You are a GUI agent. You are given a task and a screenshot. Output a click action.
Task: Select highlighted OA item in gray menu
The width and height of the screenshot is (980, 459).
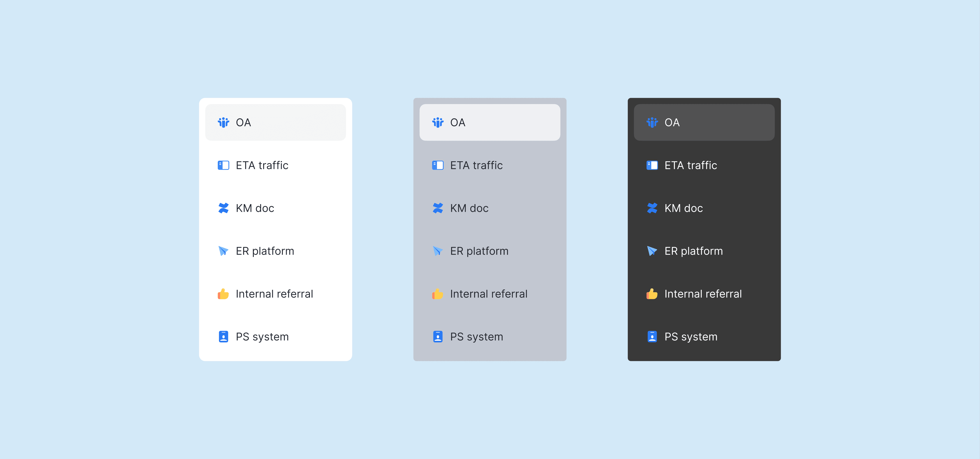click(x=490, y=122)
